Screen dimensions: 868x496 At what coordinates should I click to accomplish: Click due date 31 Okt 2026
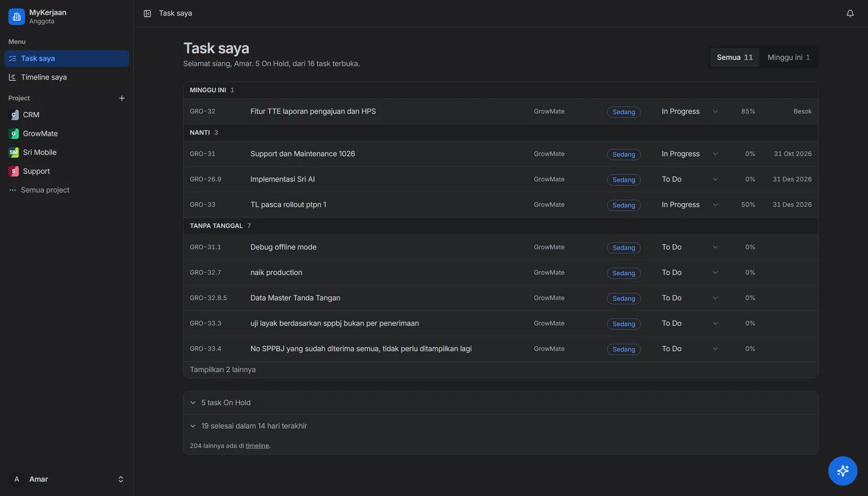coord(793,154)
